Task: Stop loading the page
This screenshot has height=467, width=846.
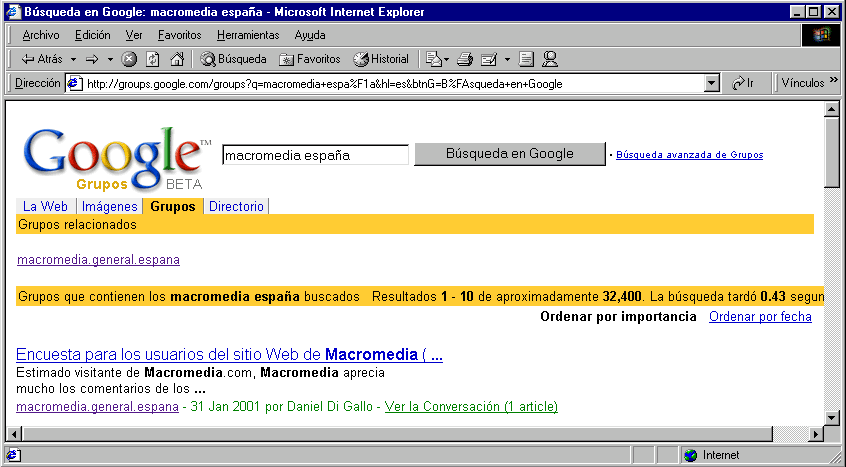Action: coord(129,59)
